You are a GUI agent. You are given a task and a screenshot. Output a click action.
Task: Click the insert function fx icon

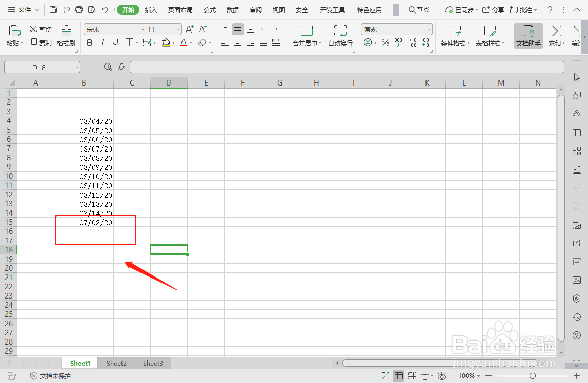click(121, 67)
